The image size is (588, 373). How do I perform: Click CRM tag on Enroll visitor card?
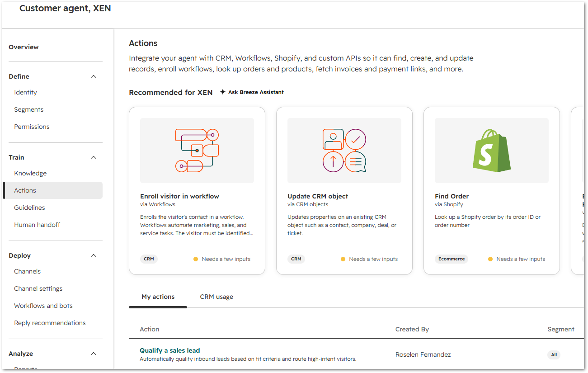[x=149, y=259]
